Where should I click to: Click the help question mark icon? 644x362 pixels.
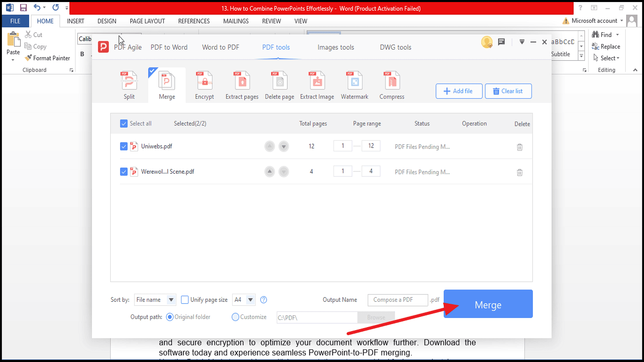pyautogui.click(x=264, y=300)
